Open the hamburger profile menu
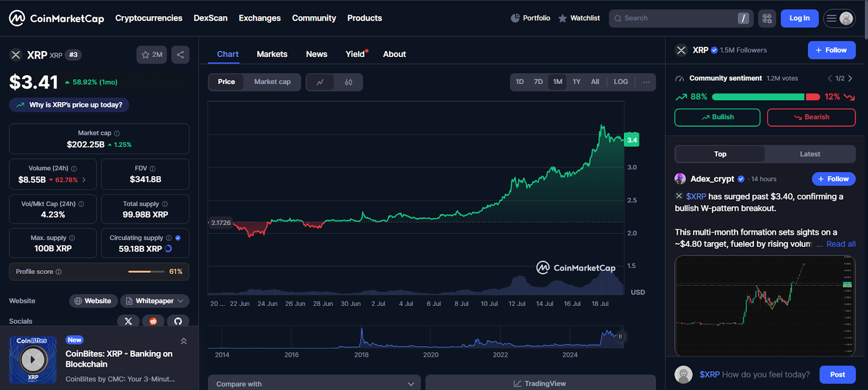Viewport: 868px width, 390px height. coord(839,18)
